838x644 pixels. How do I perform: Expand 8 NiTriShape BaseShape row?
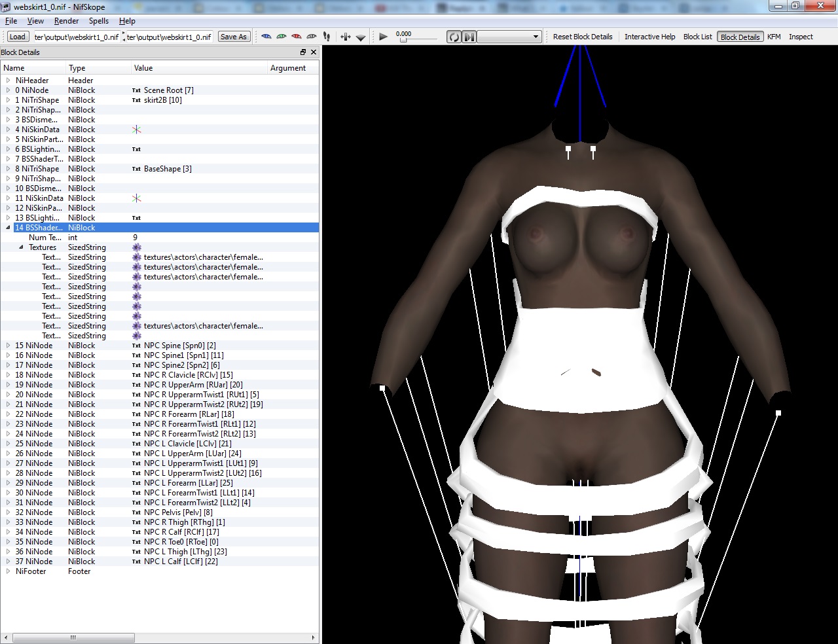point(8,169)
